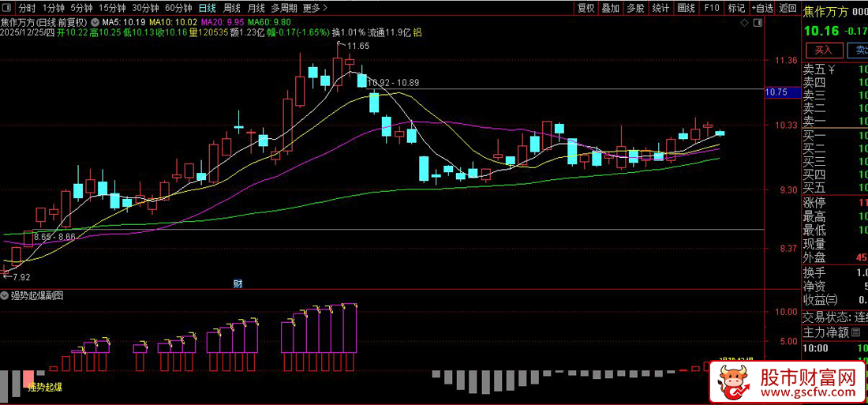Click the 返回 back button

pos(788,8)
